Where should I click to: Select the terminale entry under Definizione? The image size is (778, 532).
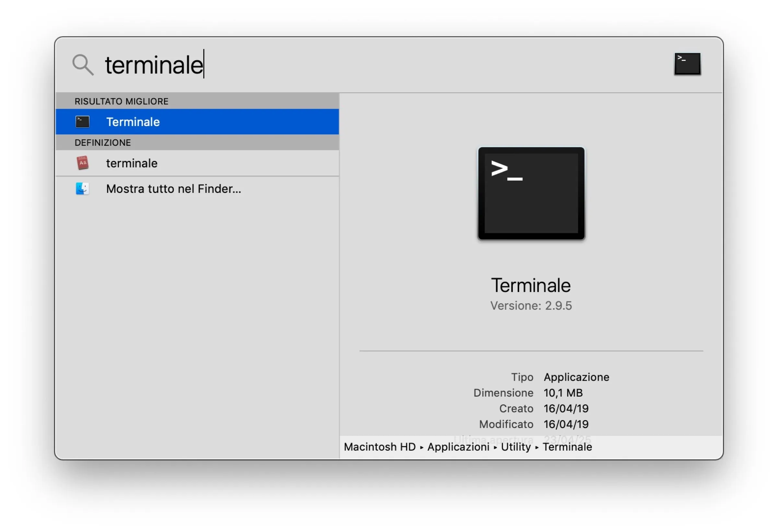click(132, 163)
